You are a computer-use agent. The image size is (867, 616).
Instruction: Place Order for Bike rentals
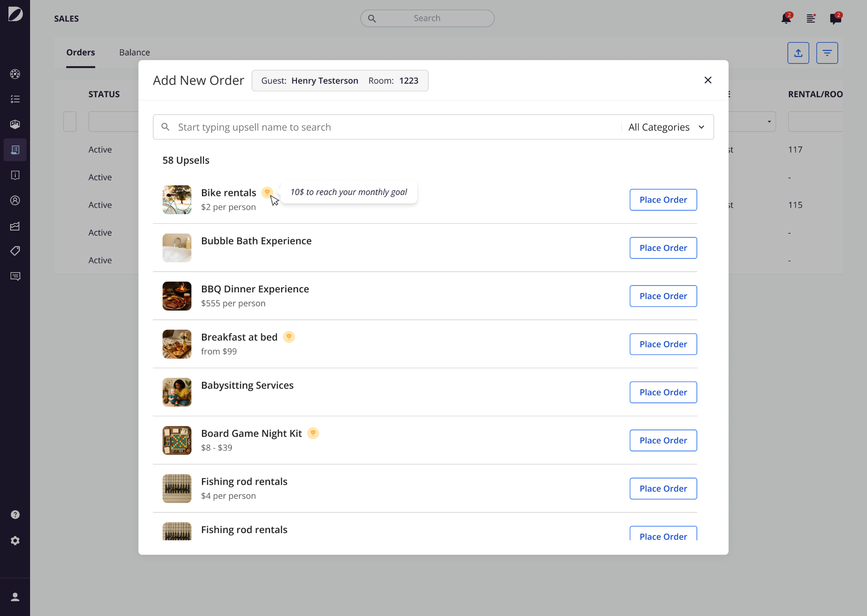663,200
